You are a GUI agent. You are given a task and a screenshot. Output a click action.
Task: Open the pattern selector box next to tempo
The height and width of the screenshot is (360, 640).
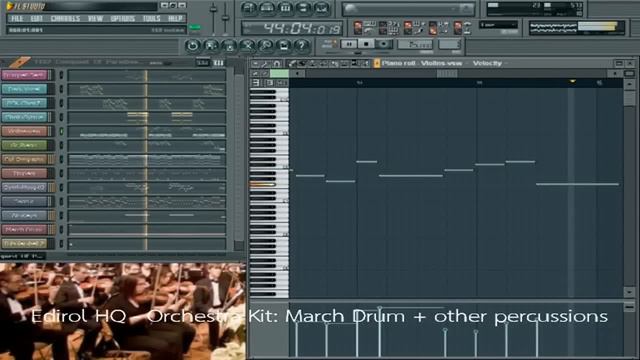pyautogui.click(x=449, y=44)
